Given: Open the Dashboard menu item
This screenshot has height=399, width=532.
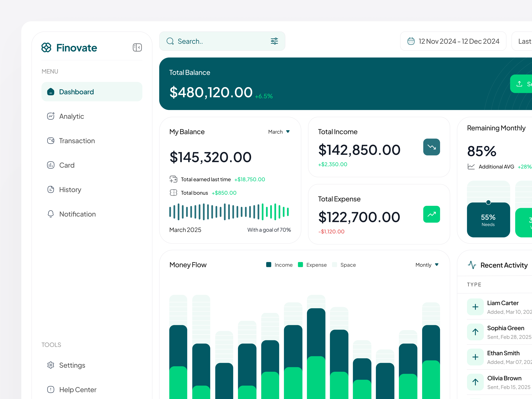Looking at the screenshot, I should tap(92, 92).
